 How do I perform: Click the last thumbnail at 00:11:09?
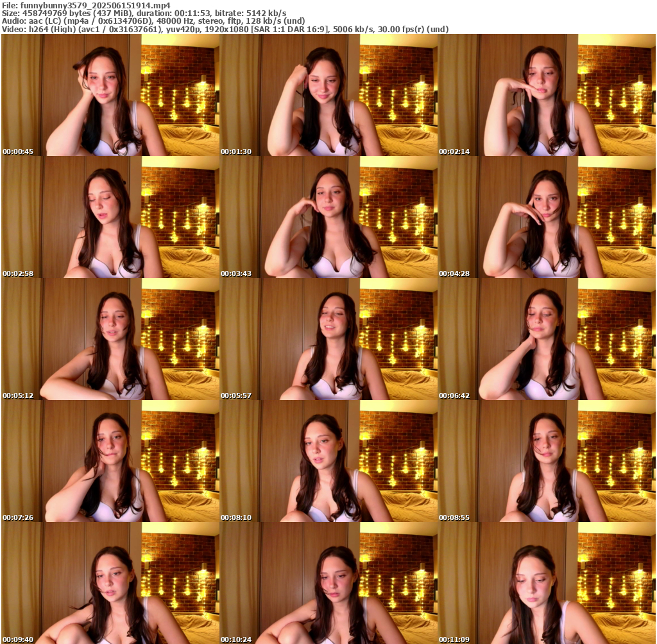pyautogui.click(x=546, y=583)
